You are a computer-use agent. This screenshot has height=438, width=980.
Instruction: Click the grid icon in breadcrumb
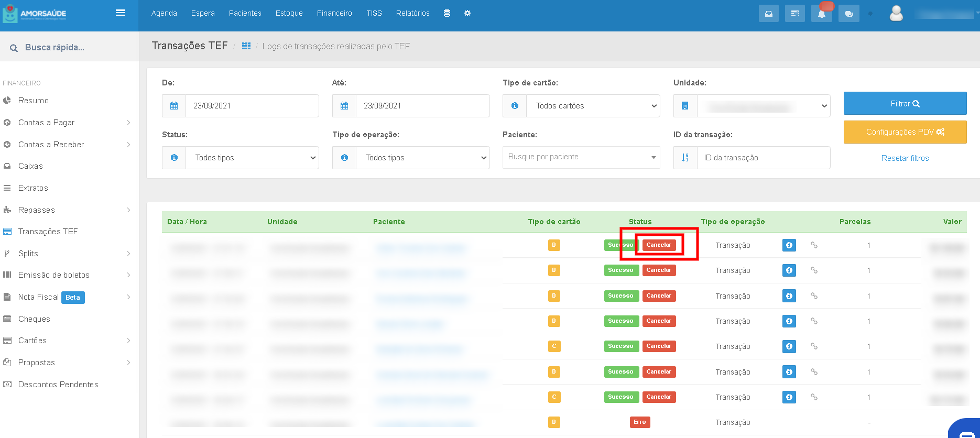pos(246,46)
